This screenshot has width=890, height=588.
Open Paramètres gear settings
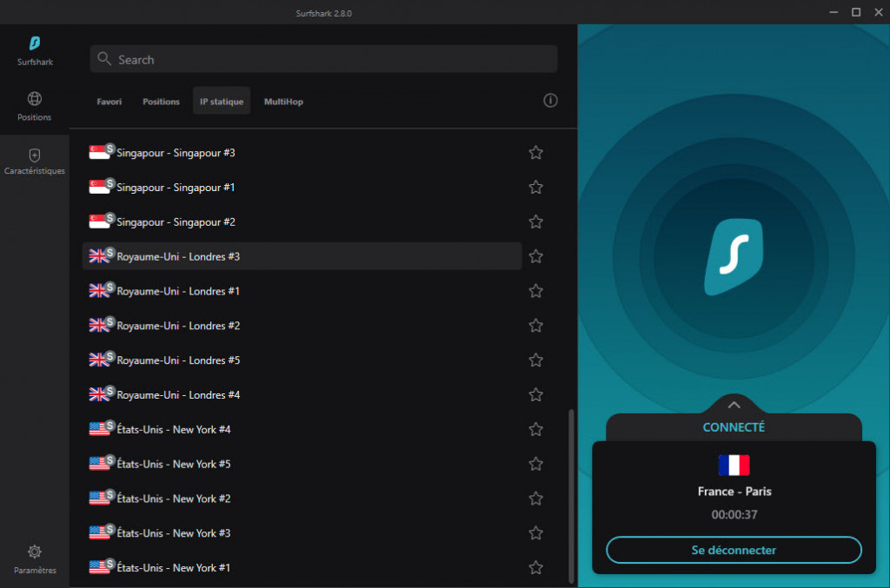pyautogui.click(x=35, y=559)
